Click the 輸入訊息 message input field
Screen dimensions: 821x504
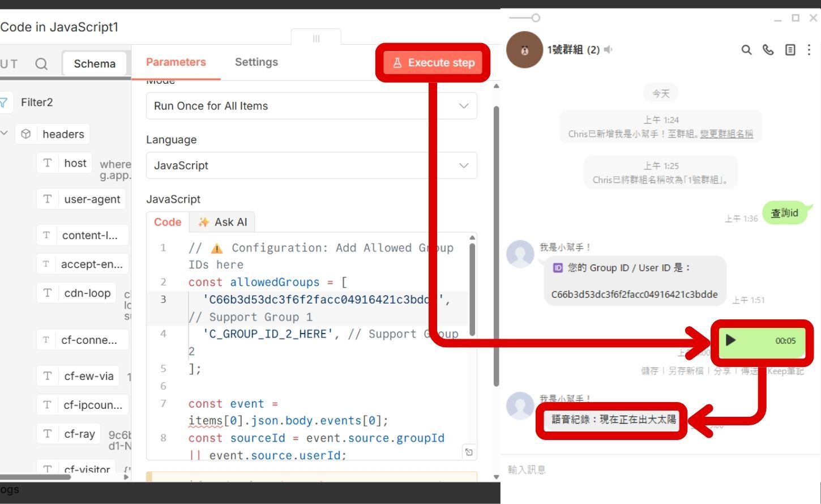657,469
